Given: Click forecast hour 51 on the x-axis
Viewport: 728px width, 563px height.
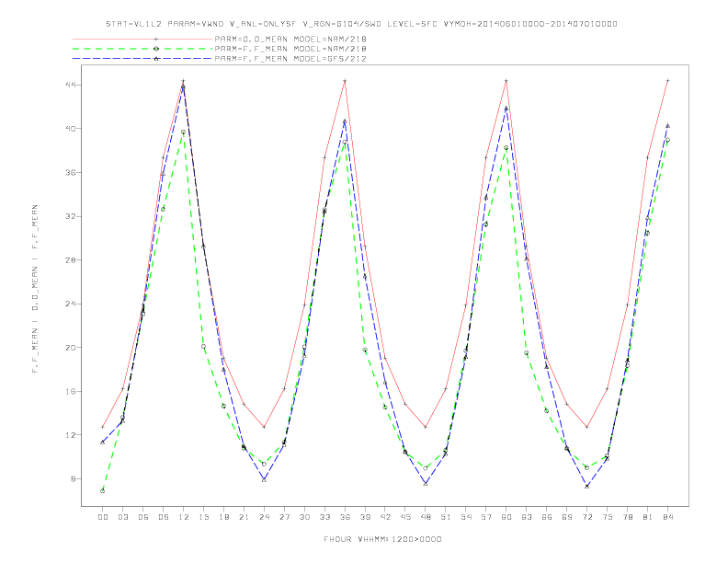Looking at the screenshot, I should pos(446,517).
